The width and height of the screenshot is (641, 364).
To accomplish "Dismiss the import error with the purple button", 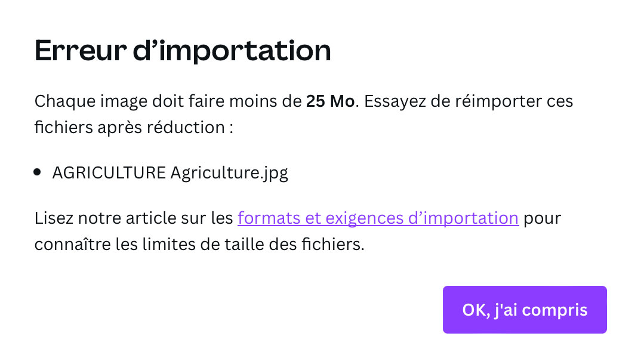I will [x=524, y=310].
